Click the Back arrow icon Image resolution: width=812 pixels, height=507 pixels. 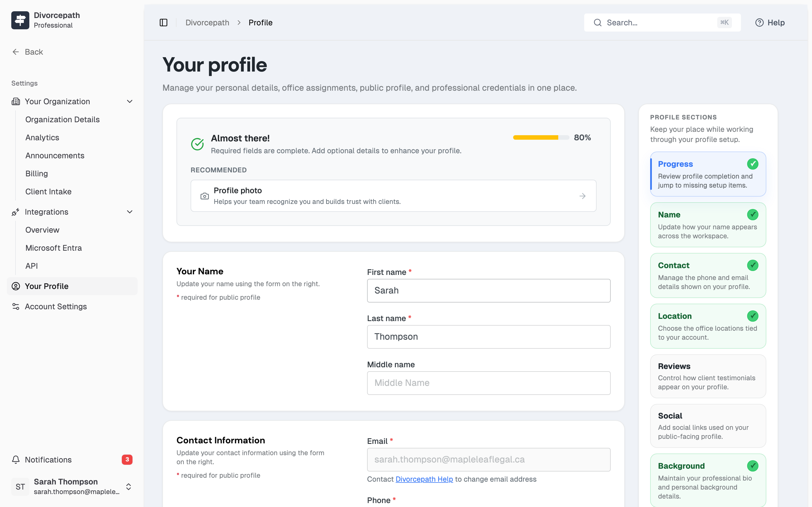16,52
